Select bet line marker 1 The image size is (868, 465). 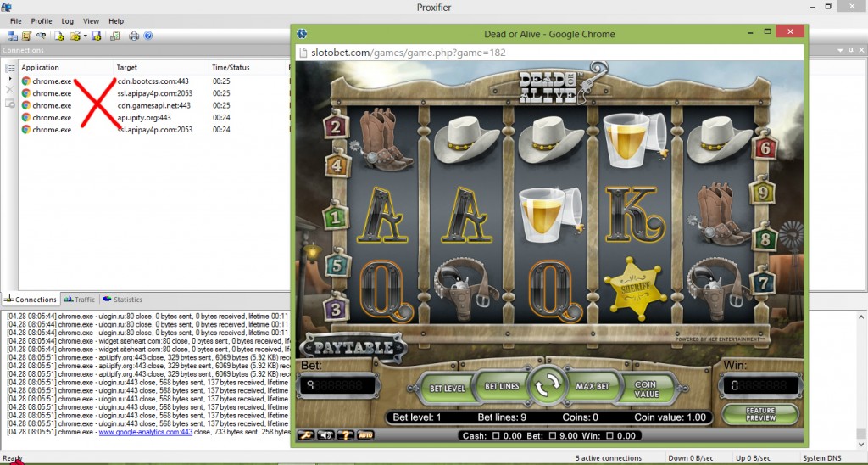336,216
